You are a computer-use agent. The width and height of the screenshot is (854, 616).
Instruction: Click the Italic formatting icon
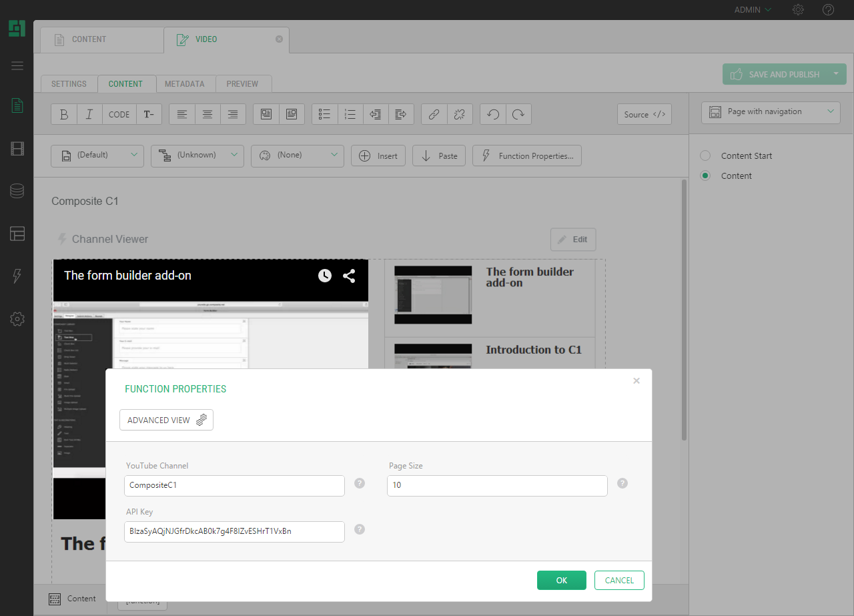tap(89, 114)
